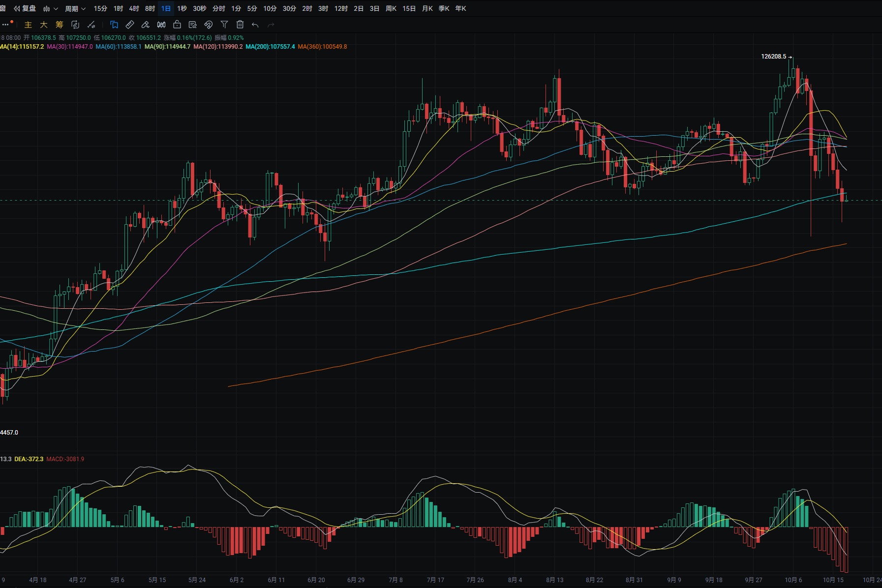
Task: Click the undo arrow icon
Action: click(255, 25)
